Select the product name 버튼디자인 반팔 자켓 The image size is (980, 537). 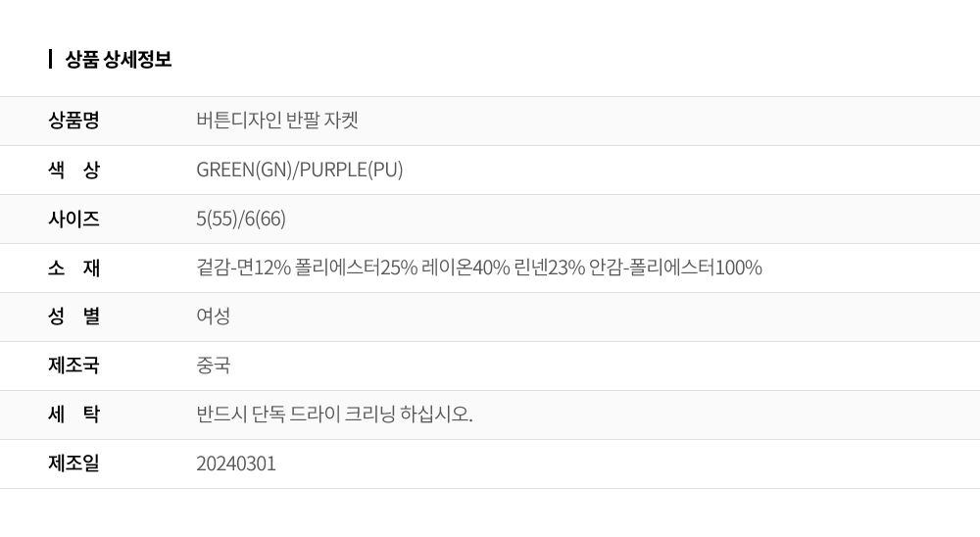[x=277, y=120]
